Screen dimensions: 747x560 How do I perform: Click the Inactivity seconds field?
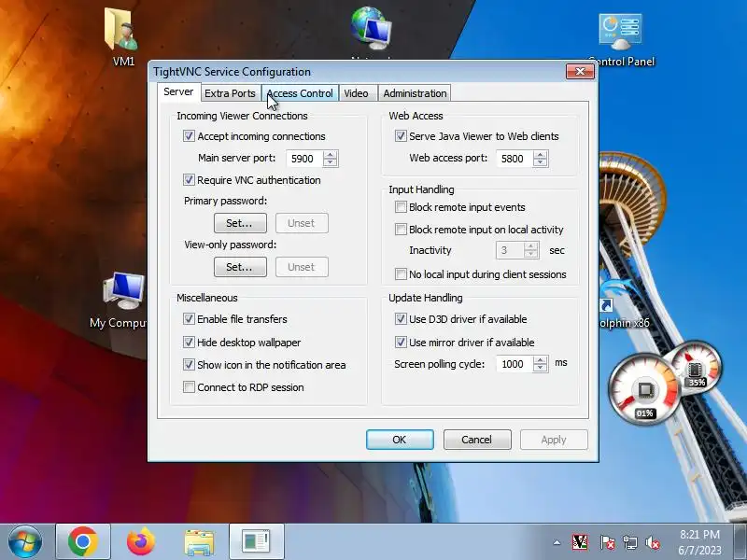tap(510, 250)
